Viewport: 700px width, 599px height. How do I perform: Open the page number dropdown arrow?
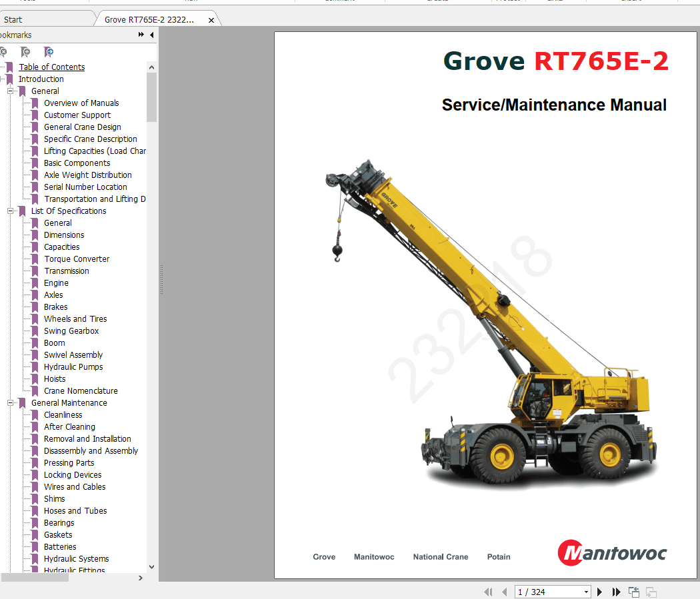586,592
